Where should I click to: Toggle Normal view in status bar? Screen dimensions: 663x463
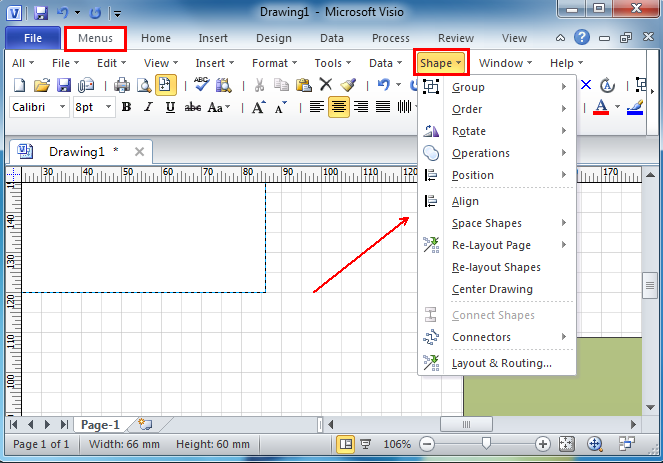point(345,444)
